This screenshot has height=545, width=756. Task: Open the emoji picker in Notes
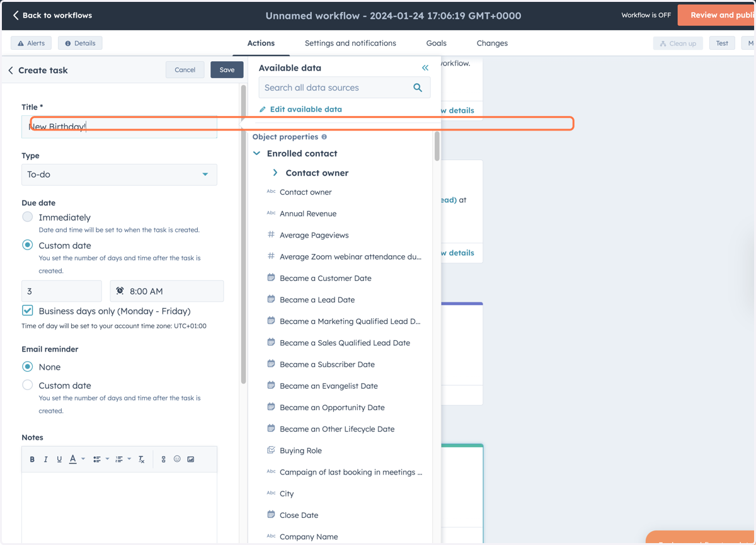(x=177, y=459)
